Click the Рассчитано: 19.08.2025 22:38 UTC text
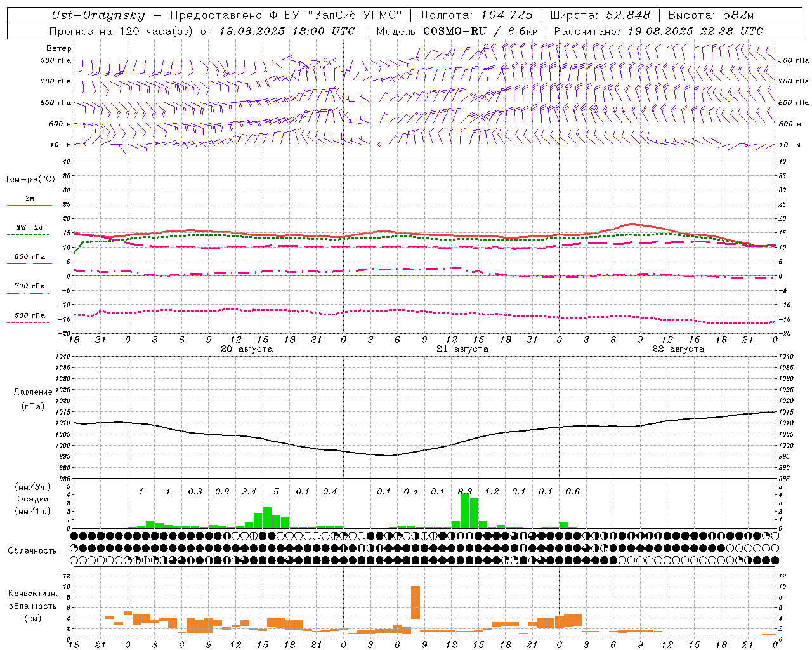 [x=658, y=31]
